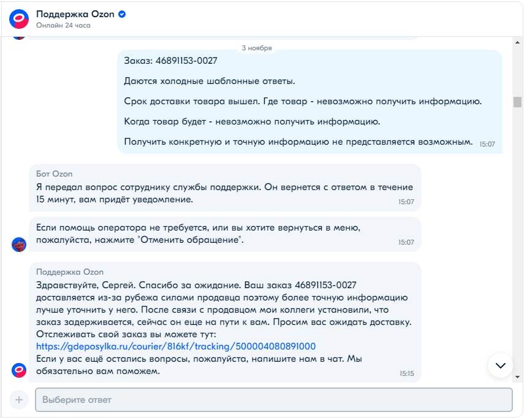Click the plus attachment button beside the input
Screen dimensions: 527x420
click(19, 400)
